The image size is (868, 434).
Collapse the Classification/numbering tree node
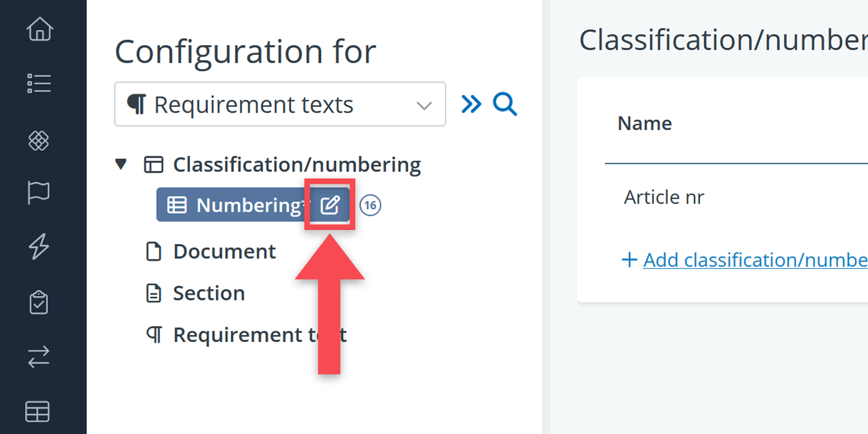click(x=121, y=164)
